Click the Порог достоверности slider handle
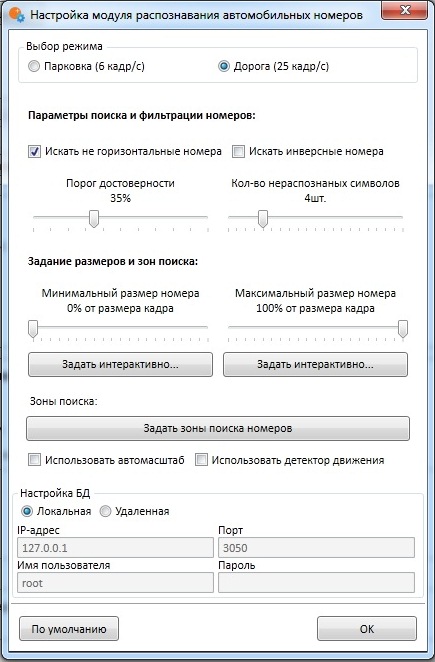 tap(94, 219)
